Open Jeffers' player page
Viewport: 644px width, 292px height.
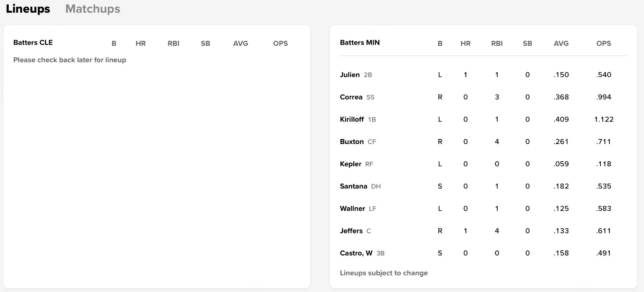tap(351, 231)
